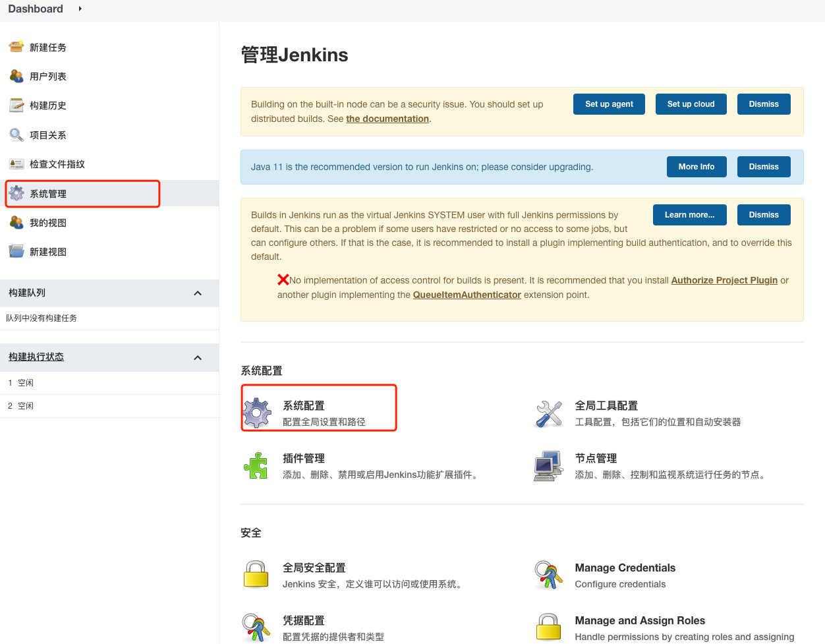The height and width of the screenshot is (644, 825).
Task: Click the 系统管理 gear icon in sidebar
Action: (x=16, y=193)
